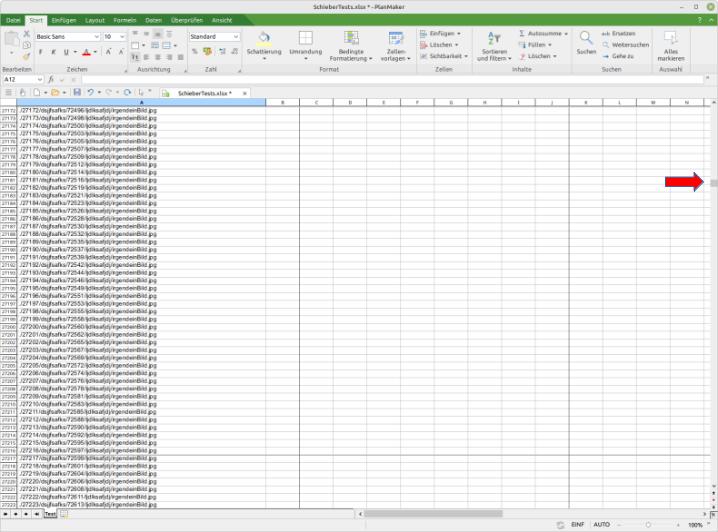Open Bedingte Formatierung menu

tap(351, 46)
